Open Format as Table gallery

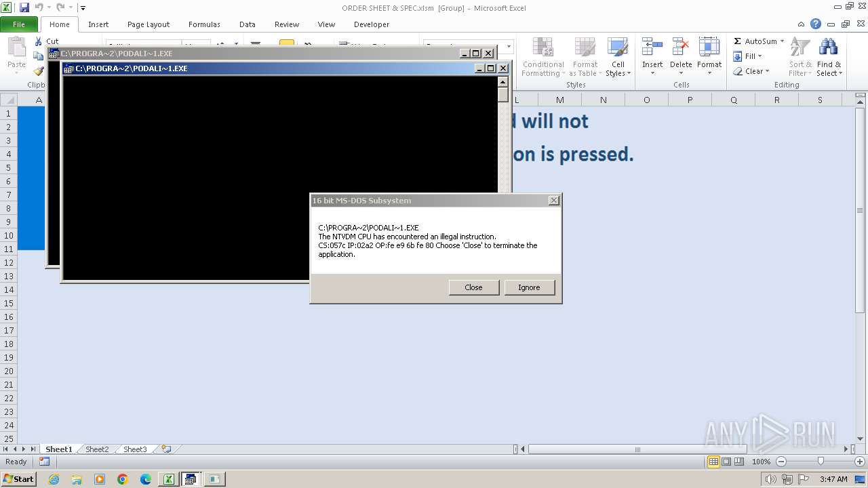(x=585, y=58)
